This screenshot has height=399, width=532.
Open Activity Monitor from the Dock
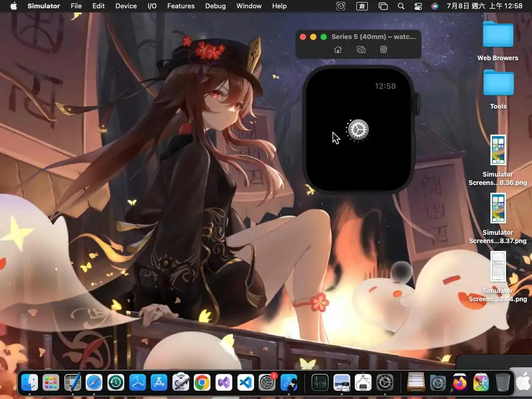(320, 382)
